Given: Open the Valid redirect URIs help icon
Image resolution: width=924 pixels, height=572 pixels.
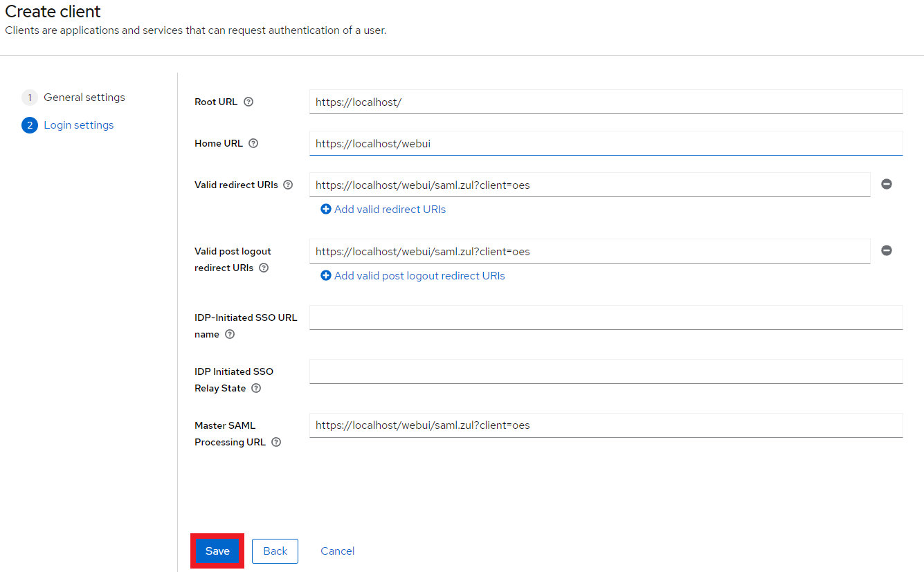Looking at the screenshot, I should (x=288, y=185).
